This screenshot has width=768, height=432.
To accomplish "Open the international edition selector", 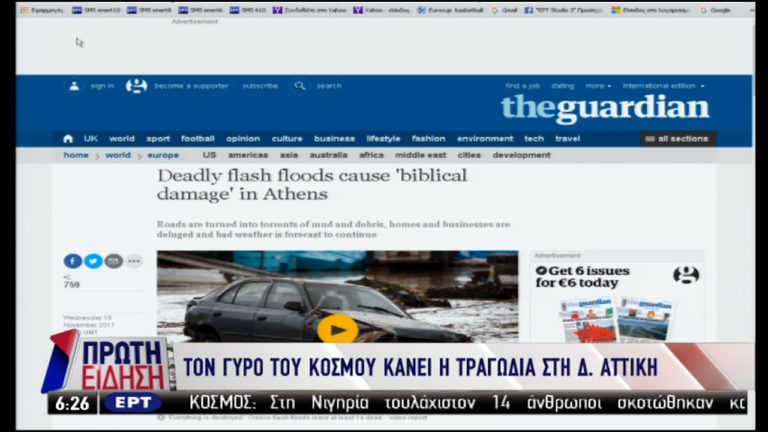I will point(664,86).
